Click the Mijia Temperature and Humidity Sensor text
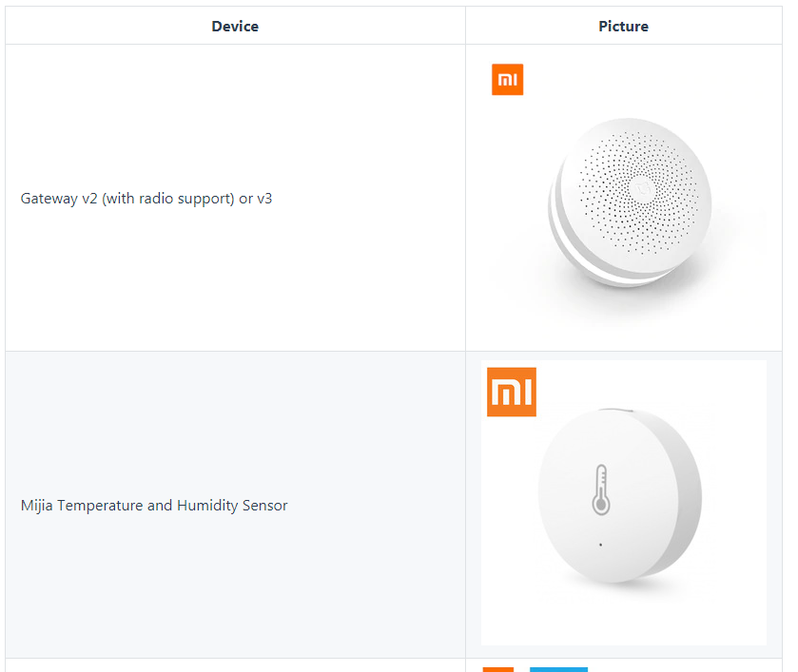 [154, 505]
